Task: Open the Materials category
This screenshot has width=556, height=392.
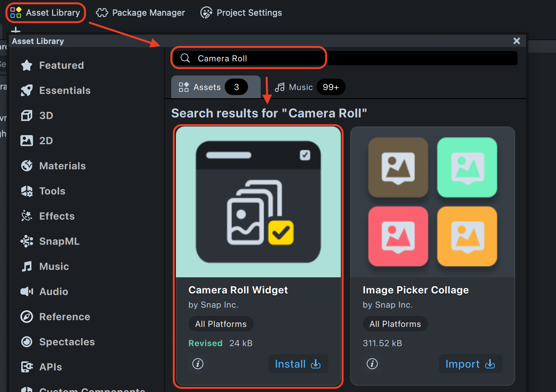Action: coord(62,166)
